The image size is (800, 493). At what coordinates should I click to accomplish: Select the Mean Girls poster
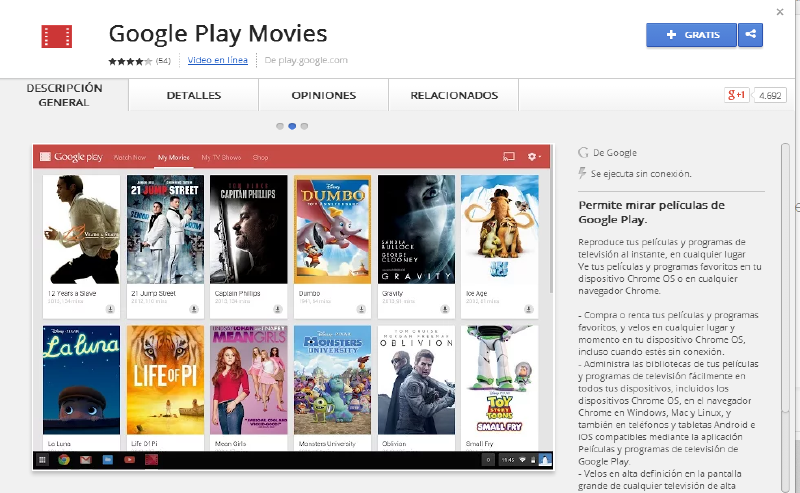tap(249, 380)
